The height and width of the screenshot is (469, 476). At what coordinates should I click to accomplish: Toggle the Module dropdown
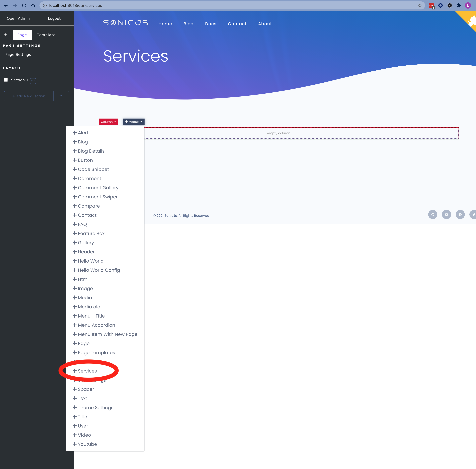pyautogui.click(x=134, y=122)
